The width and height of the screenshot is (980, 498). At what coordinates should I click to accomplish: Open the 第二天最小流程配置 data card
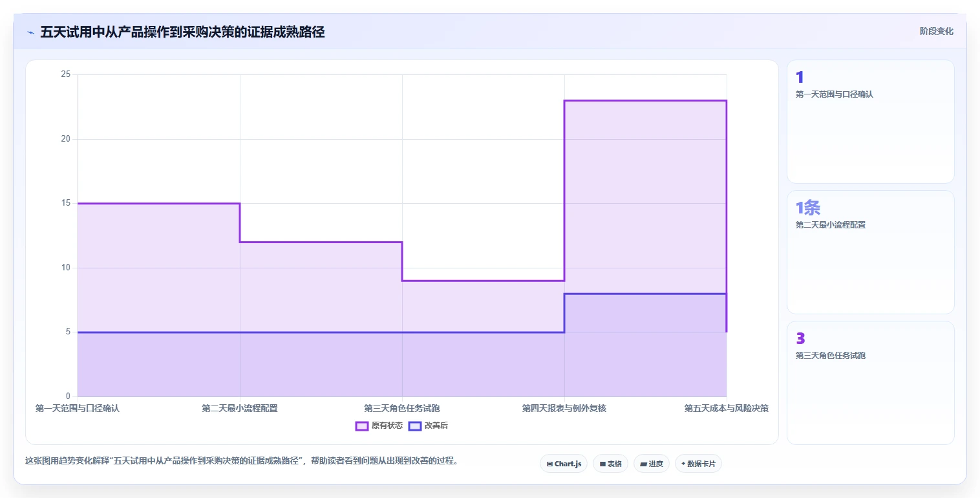pyautogui.click(x=870, y=252)
